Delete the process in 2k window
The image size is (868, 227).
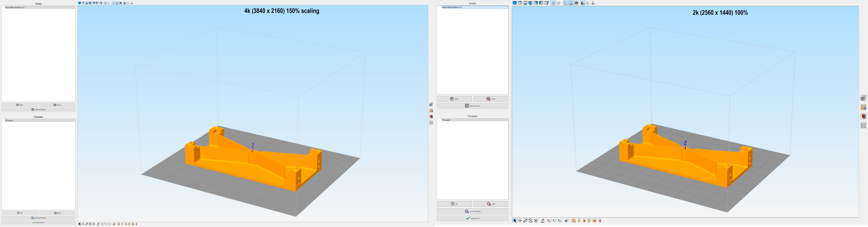click(491, 204)
